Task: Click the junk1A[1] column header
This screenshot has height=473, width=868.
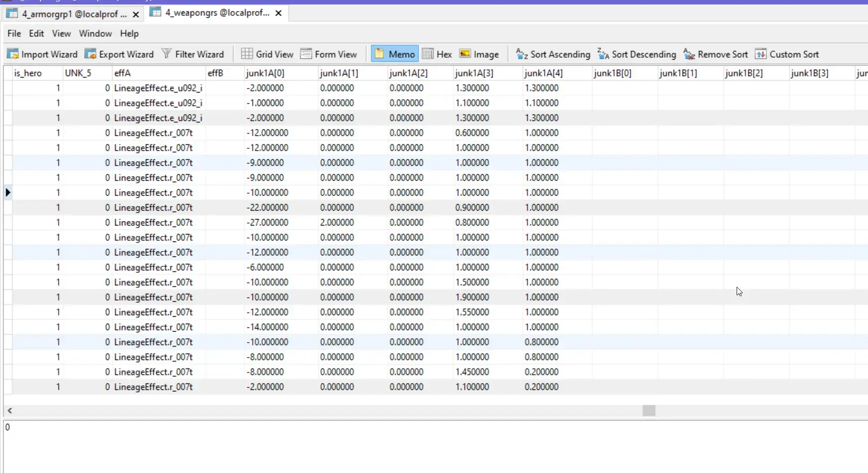Action: tap(353, 73)
